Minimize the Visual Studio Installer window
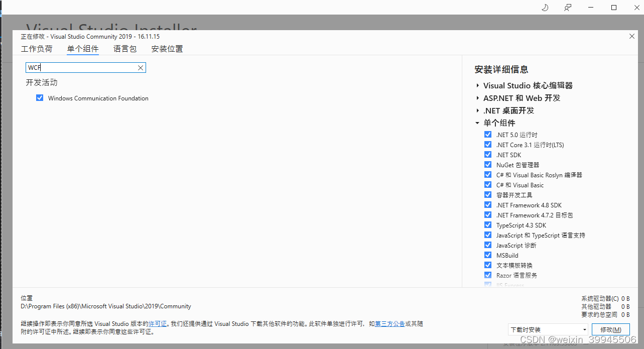Viewport: 644px width, 349px height. (x=591, y=8)
